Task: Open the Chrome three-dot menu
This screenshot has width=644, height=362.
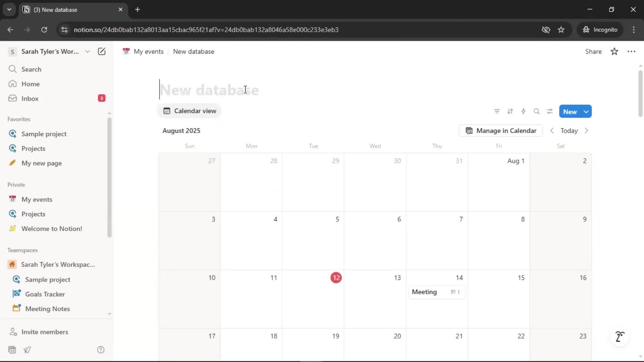Action: coord(634,29)
